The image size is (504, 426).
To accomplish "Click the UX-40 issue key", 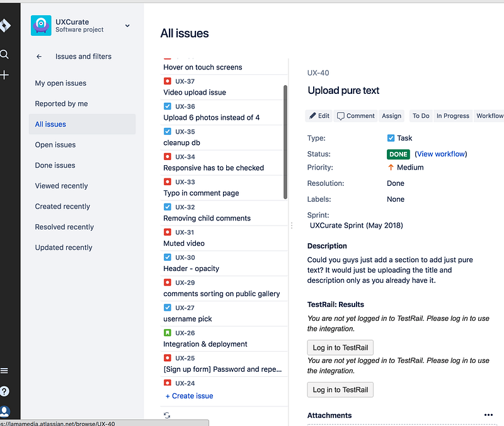I will 318,73.
